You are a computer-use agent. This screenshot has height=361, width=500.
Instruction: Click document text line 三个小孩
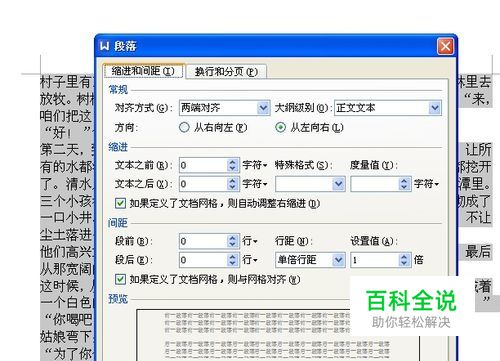coord(66,201)
